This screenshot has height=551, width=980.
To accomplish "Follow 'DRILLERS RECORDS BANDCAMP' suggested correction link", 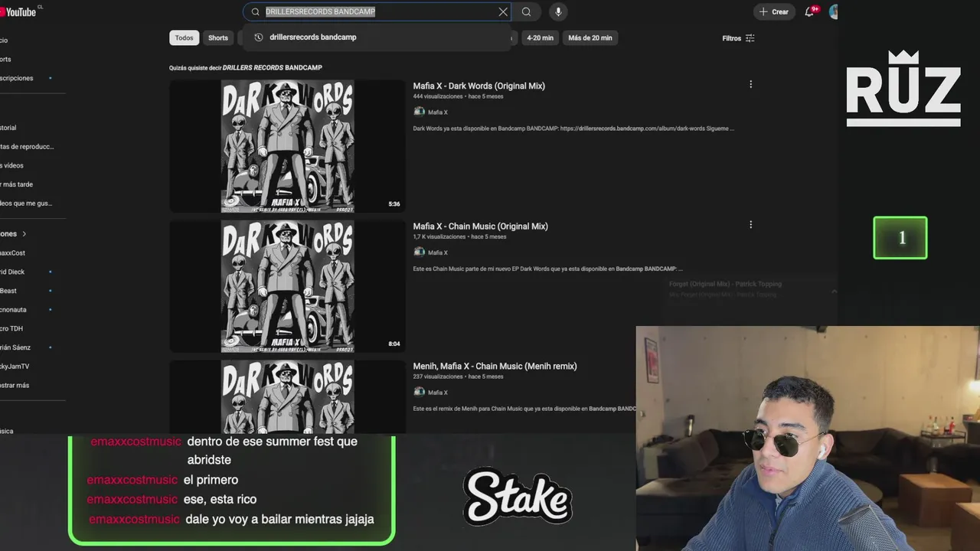I will (272, 67).
